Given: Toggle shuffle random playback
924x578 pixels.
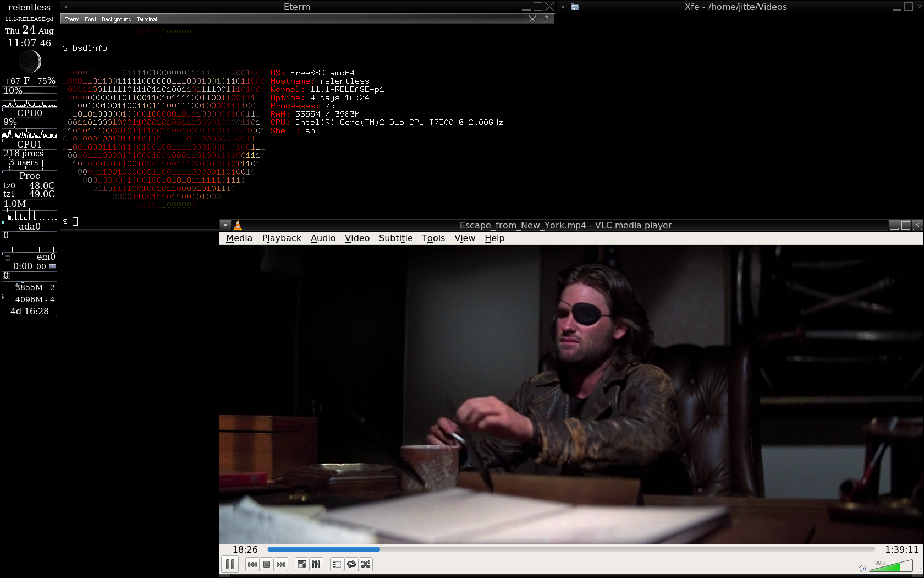Looking at the screenshot, I should 366,564.
